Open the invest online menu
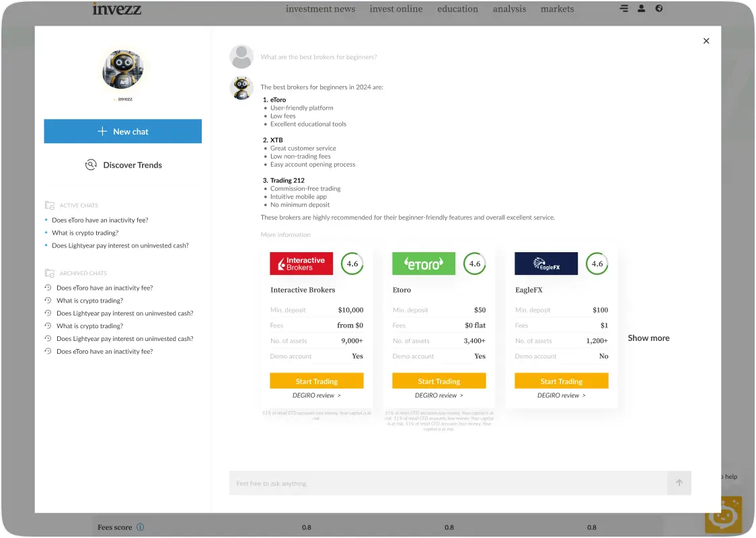756x538 pixels. point(396,9)
